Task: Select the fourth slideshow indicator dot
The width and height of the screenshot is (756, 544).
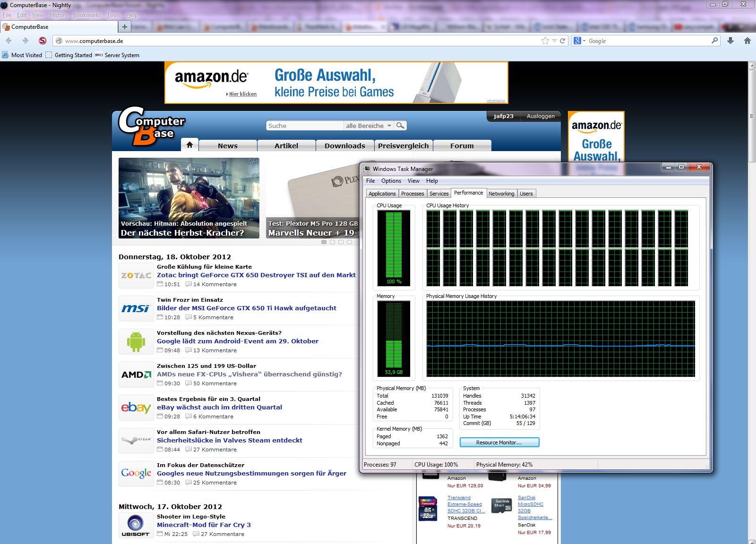Action: tap(350, 242)
